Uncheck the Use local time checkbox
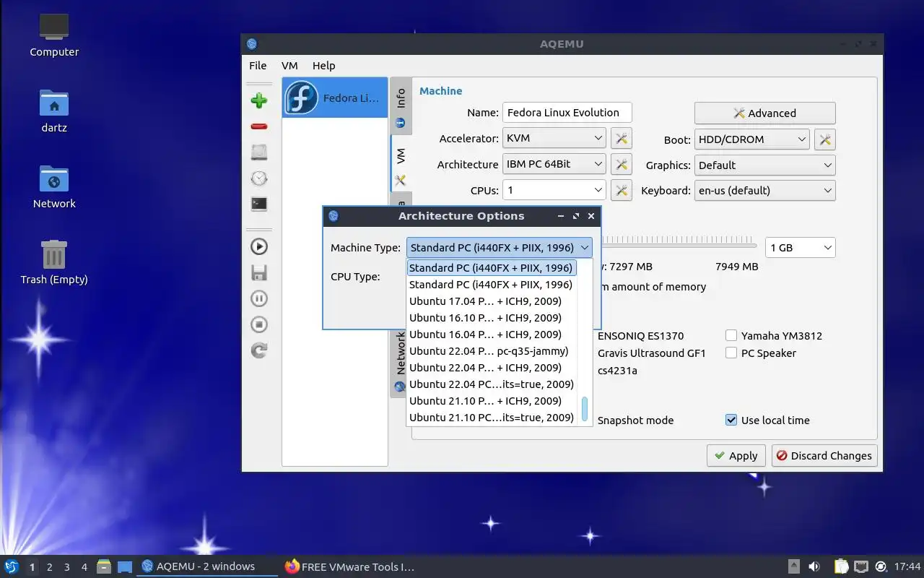 coord(731,420)
